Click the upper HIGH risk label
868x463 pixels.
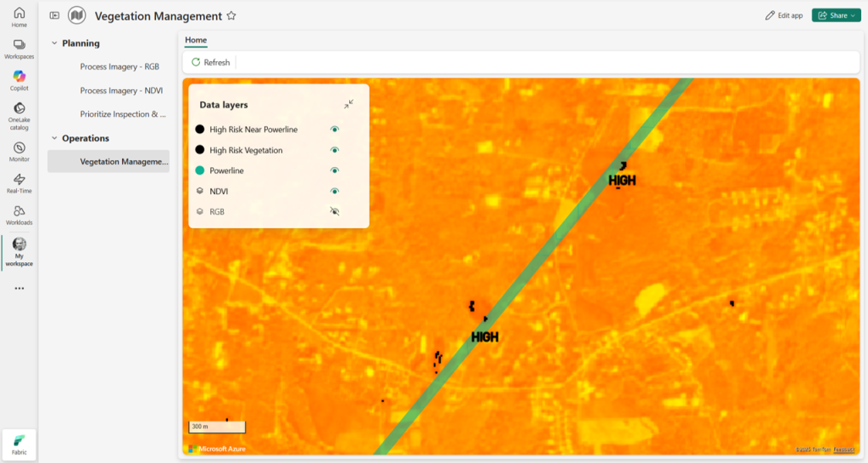click(x=621, y=181)
